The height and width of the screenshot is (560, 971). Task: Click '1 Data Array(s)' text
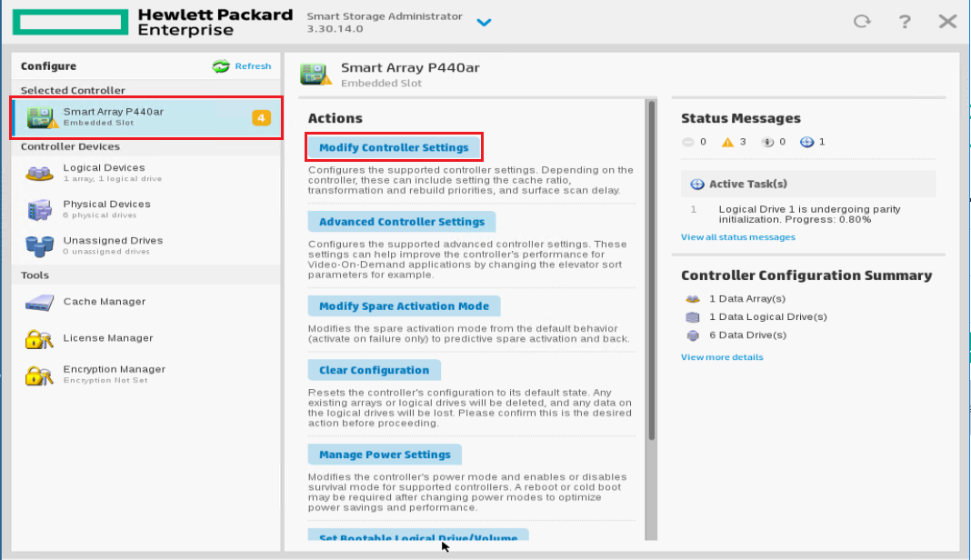[747, 298]
